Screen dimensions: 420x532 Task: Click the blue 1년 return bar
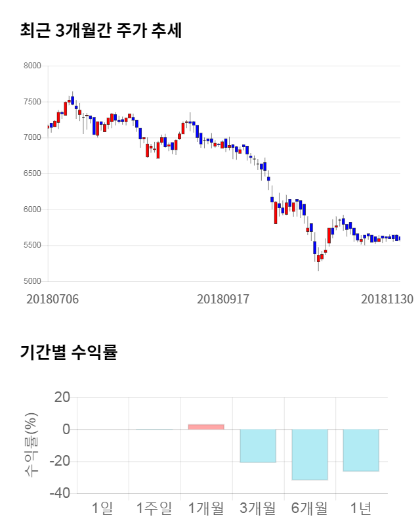[x=361, y=451]
